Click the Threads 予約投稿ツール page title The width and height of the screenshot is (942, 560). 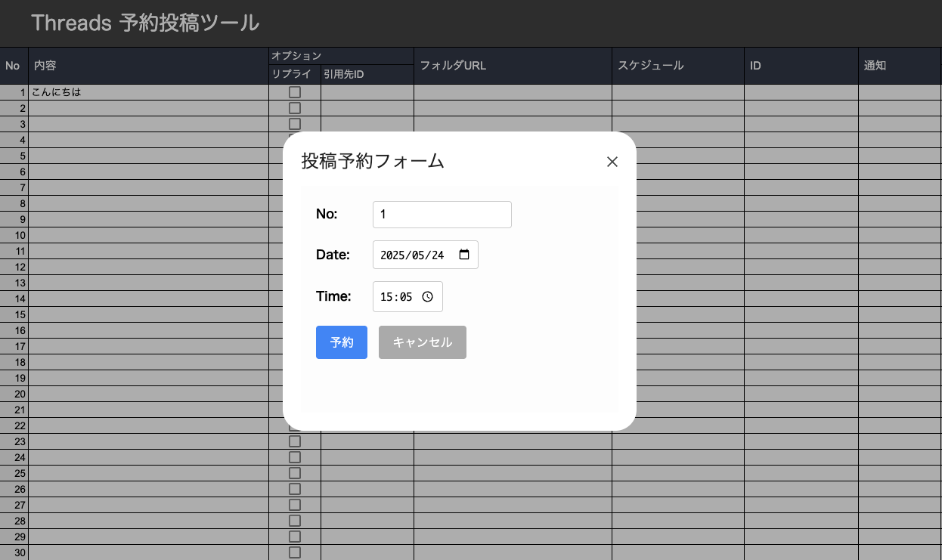(x=145, y=23)
